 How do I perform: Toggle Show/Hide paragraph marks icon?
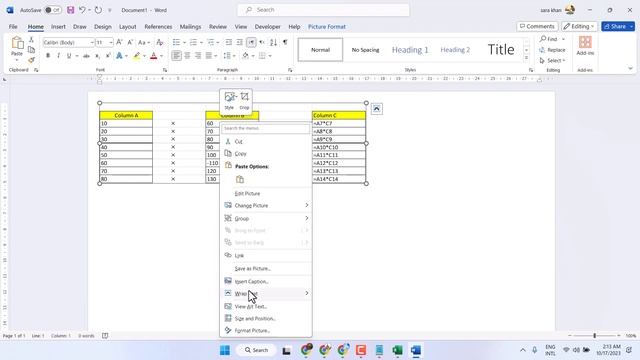285,42
